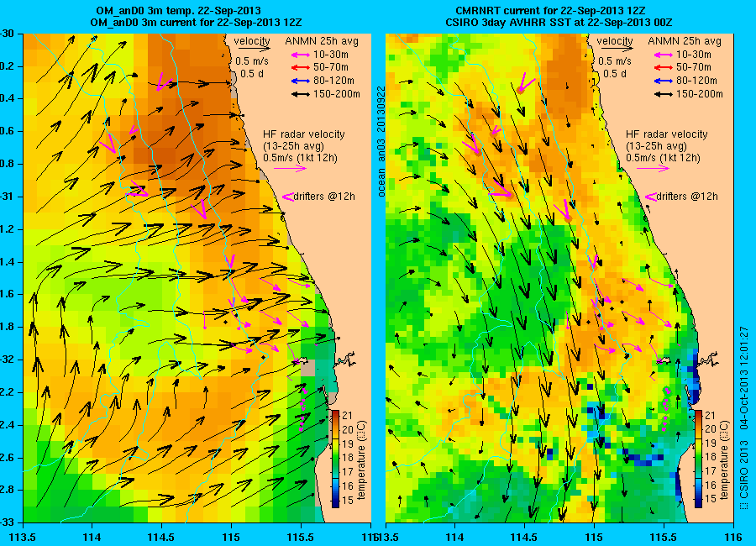Click longitude label 115.5 under right map
This screenshot has height=546, width=756.
click(664, 537)
